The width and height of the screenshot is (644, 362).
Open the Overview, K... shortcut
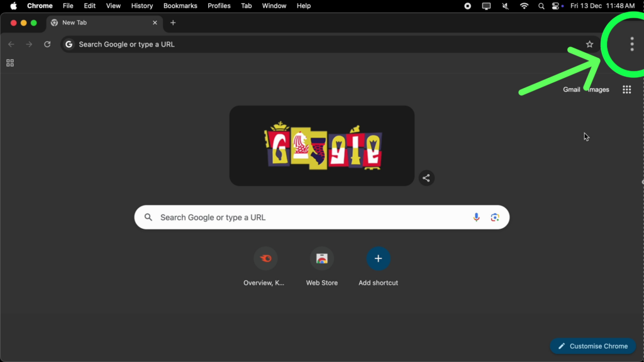(x=265, y=266)
